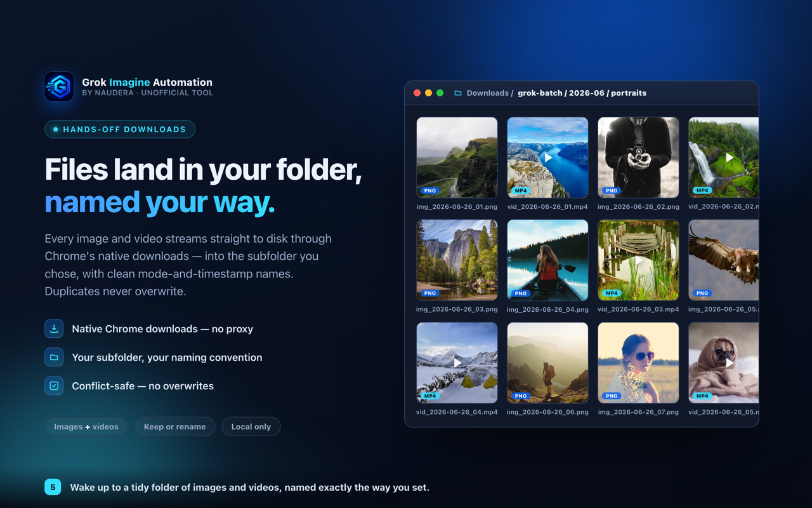Close the Downloads window with red button
The image size is (812, 508).
tap(417, 93)
